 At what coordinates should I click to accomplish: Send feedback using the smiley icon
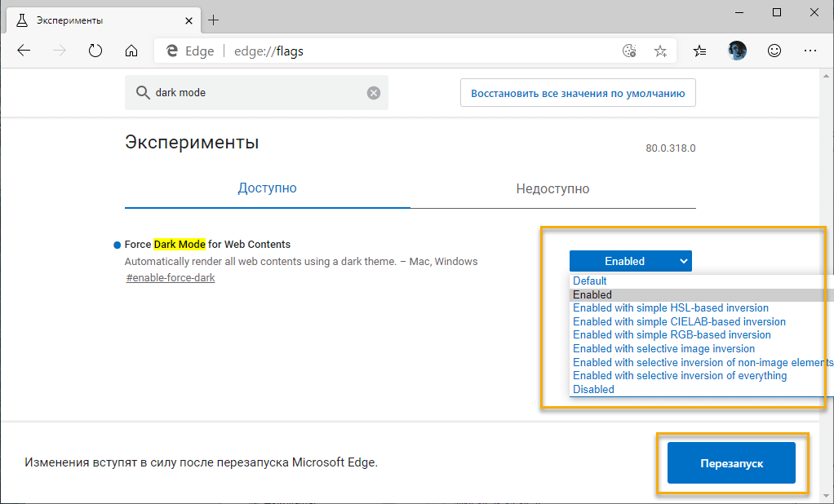[x=773, y=50]
